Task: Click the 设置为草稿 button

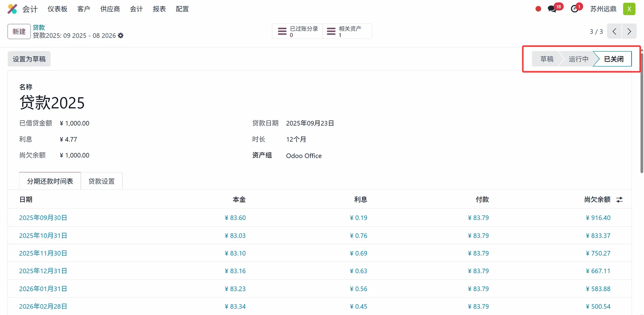Action: pyautogui.click(x=29, y=59)
